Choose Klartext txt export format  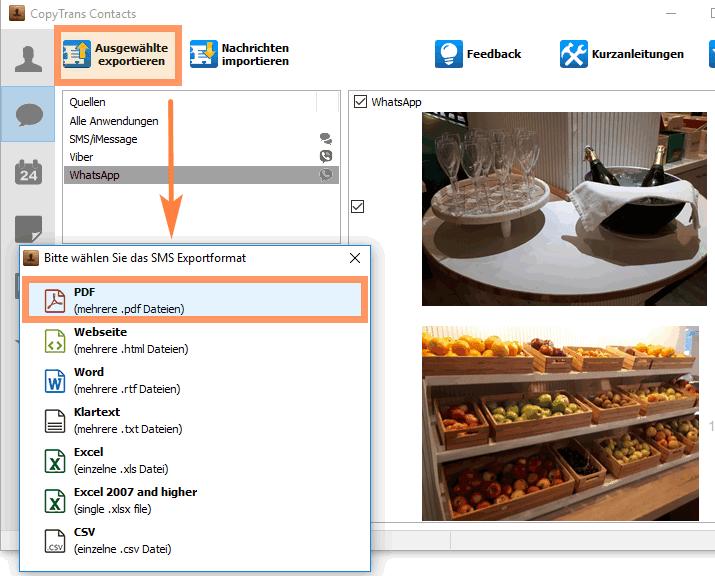point(195,420)
